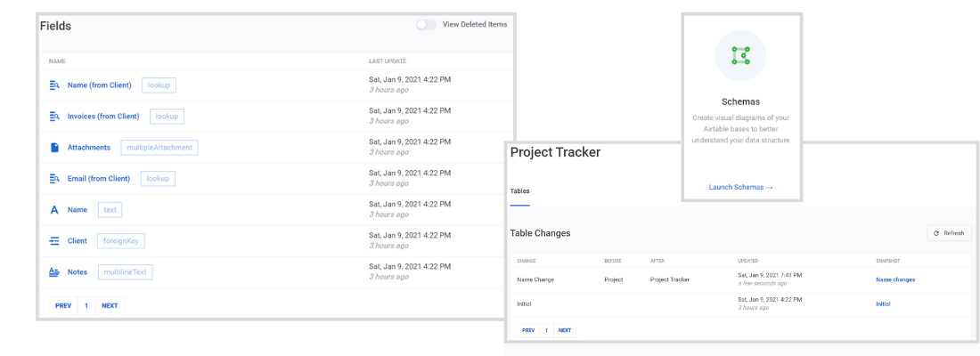Viewport: 980px width, 356px height.
Task: Click the green Schemas diagram icon
Action: tap(740, 55)
